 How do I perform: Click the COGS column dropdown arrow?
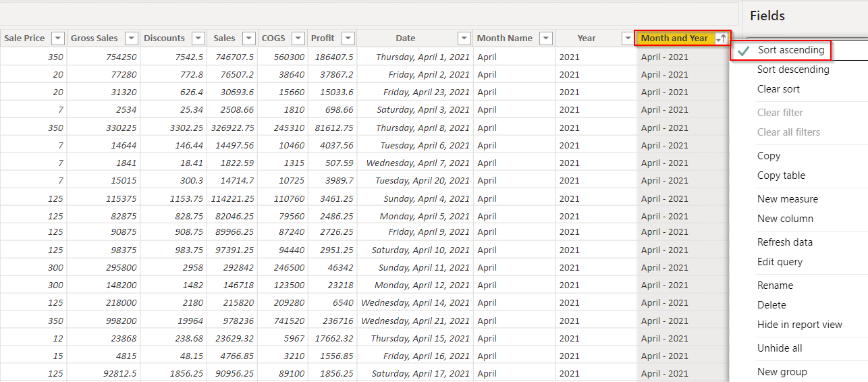[299, 38]
